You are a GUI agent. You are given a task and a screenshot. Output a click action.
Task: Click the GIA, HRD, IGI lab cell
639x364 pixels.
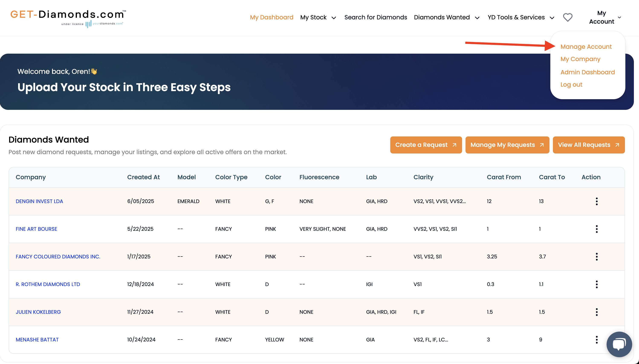(381, 312)
